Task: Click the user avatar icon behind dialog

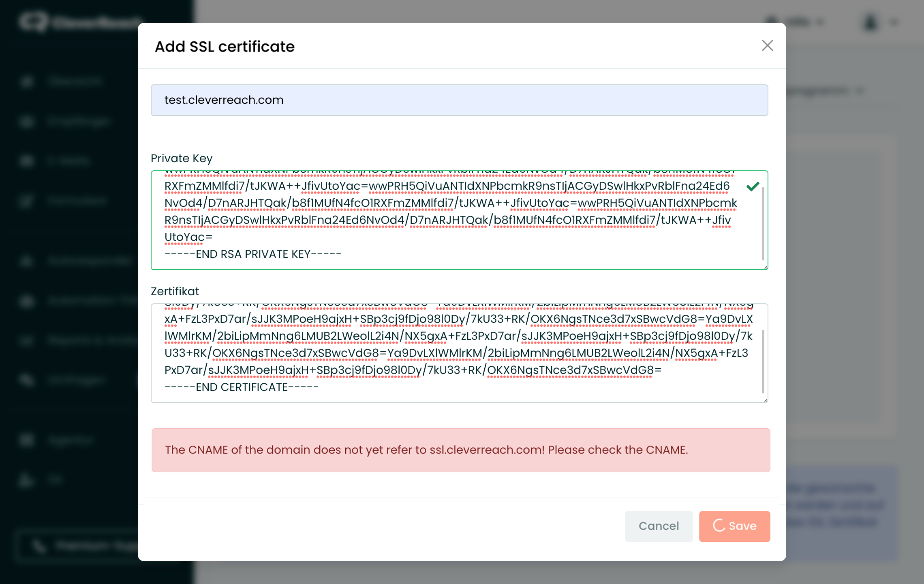Action: (871, 22)
